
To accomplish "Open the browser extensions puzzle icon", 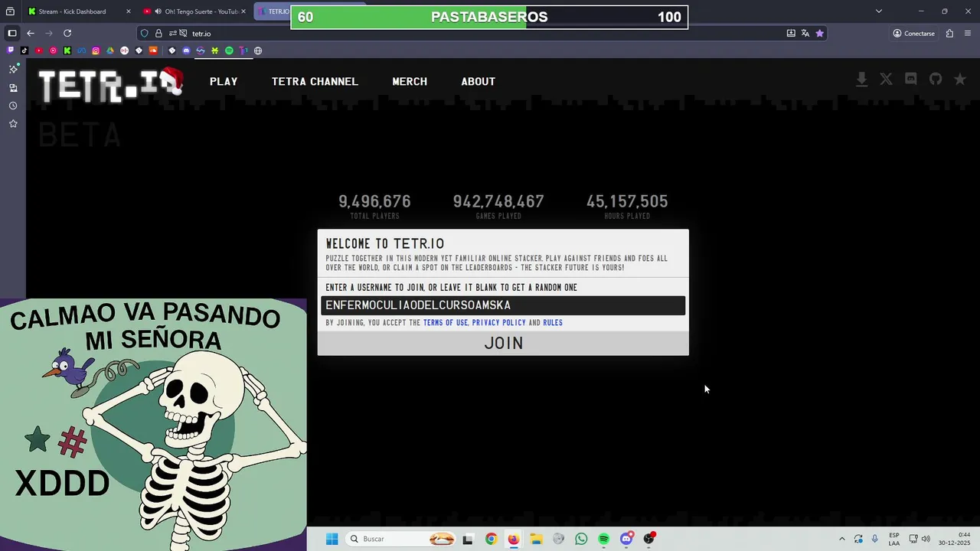I will click(949, 33).
